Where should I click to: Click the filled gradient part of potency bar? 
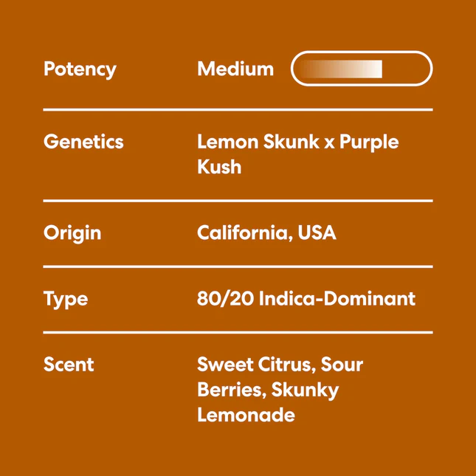pos(342,69)
